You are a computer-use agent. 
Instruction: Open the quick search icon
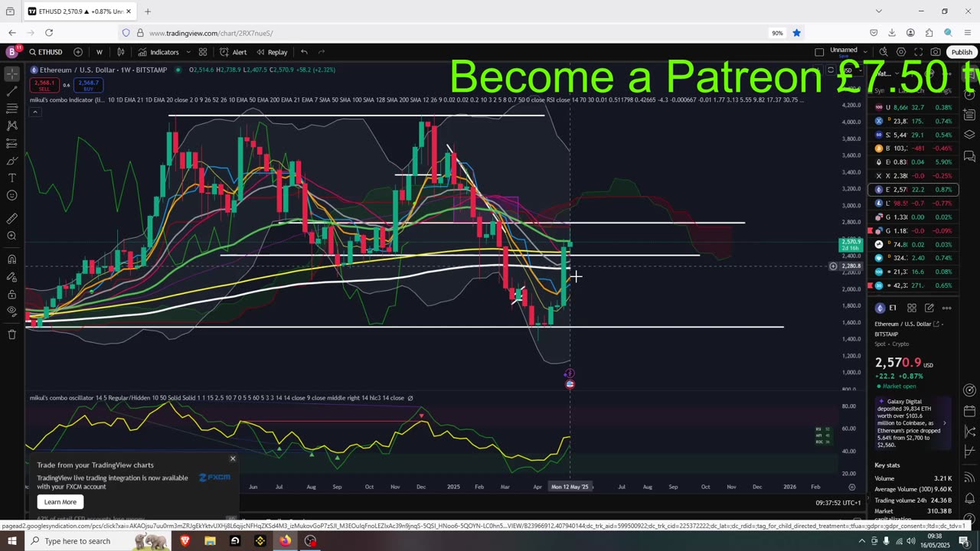coord(883,52)
